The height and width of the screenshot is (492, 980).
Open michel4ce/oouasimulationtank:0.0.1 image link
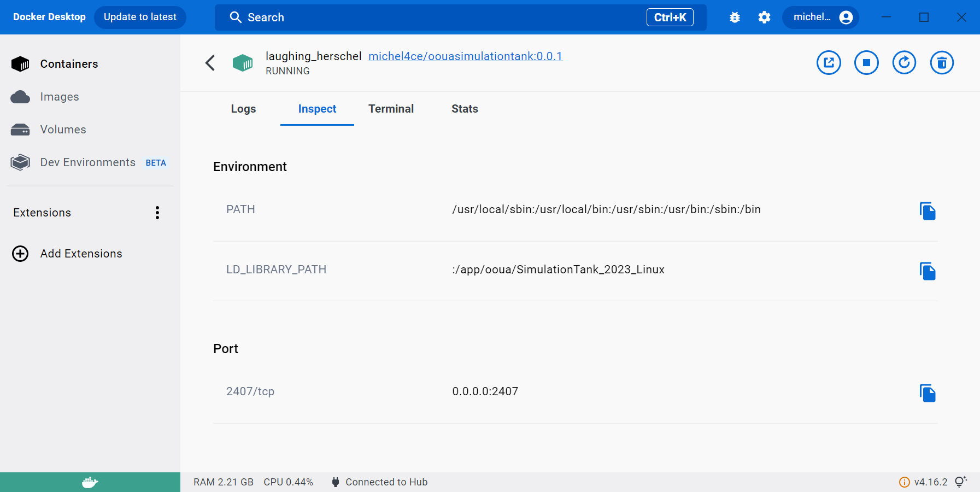tap(465, 56)
